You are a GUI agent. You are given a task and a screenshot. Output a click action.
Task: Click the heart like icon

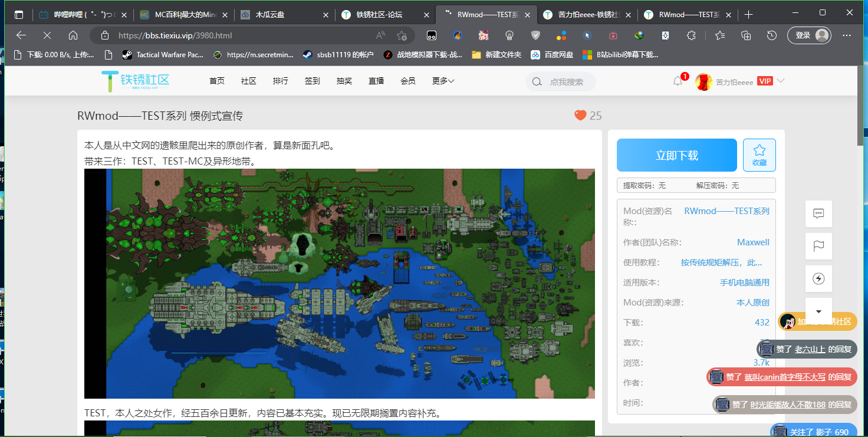click(x=580, y=116)
